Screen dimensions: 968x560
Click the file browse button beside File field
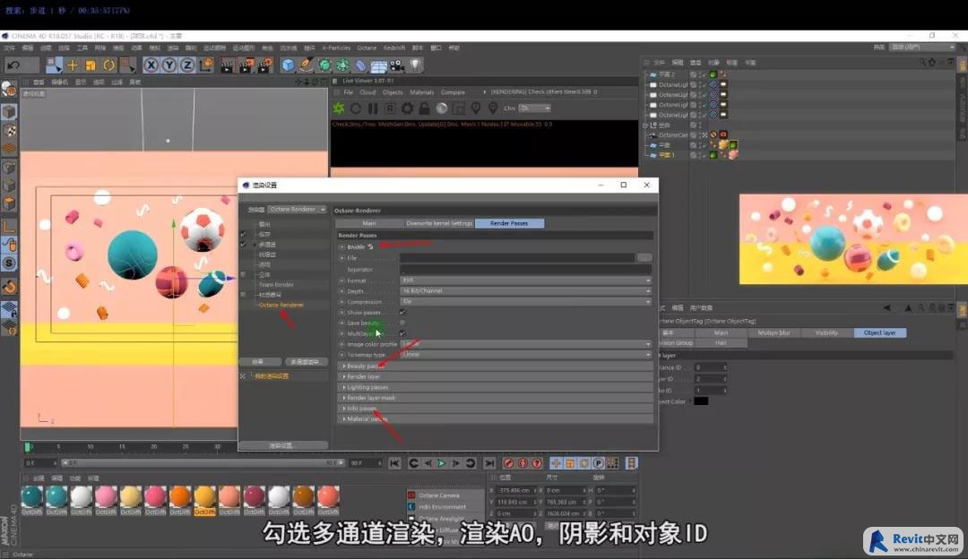(x=644, y=257)
